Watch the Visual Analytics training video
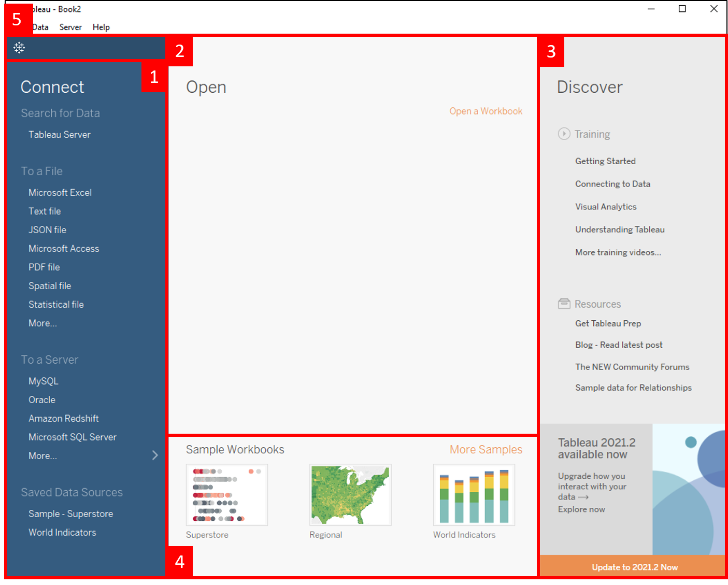The width and height of the screenshot is (728, 585). (x=606, y=207)
